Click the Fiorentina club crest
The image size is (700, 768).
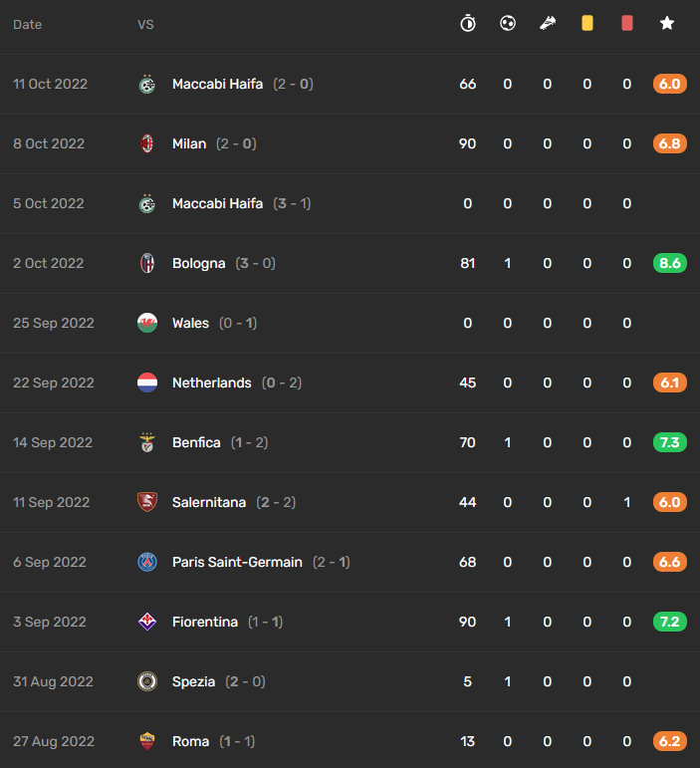tap(147, 622)
